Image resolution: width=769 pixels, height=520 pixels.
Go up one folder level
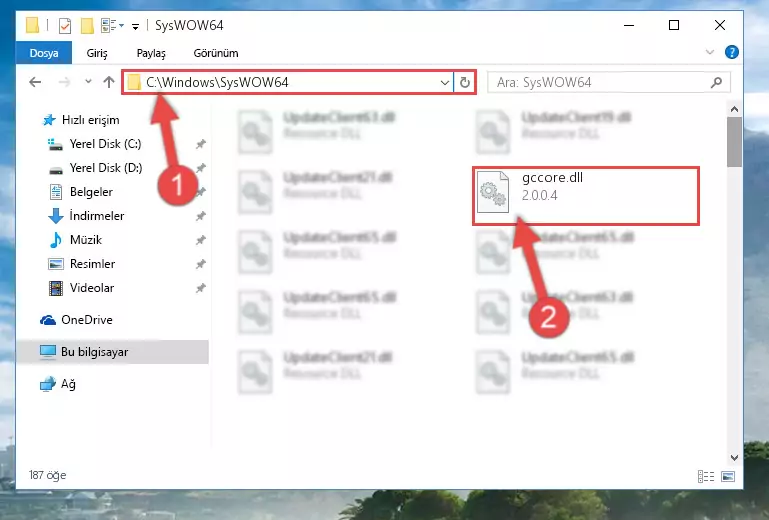click(x=109, y=82)
